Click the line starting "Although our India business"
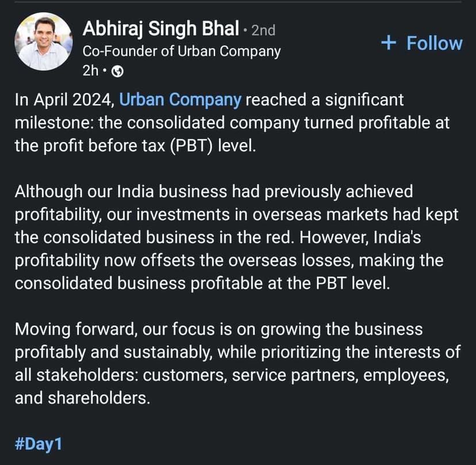Image resolution: width=476 pixels, height=465 pixels. (213, 192)
